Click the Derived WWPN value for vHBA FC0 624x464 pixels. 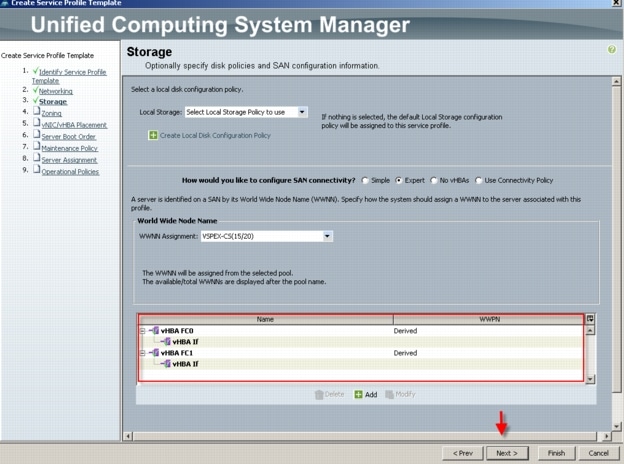(405, 331)
